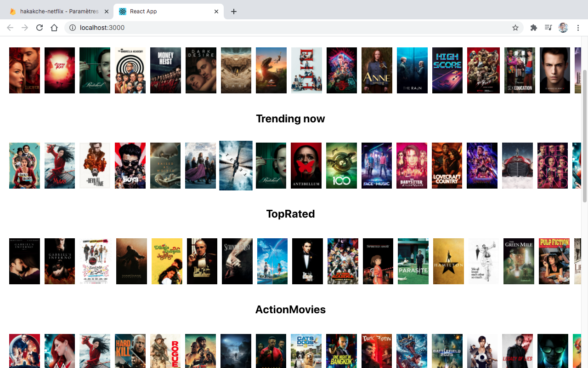The height and width of the screenshot is (368, 588).
Task: Open a new browser tab
Action: click(234, 11)
